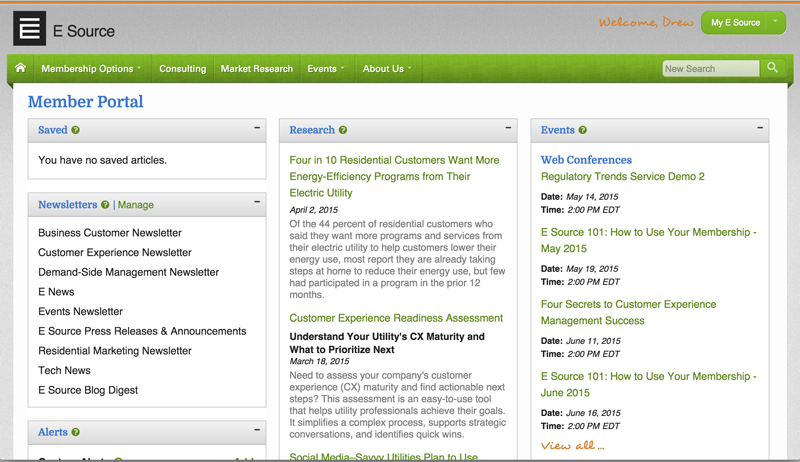This screenshot has width=800, height=462.
Task: Click the 'Welcome, Drew' greeting text
Action: point(646,22)
